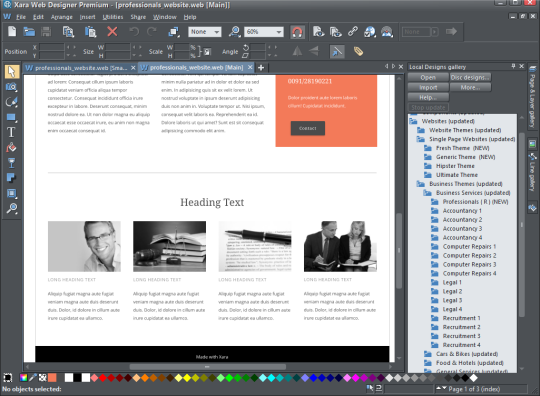Select the Text tool
The image size is (540, 396).
[x=11, y=132]
